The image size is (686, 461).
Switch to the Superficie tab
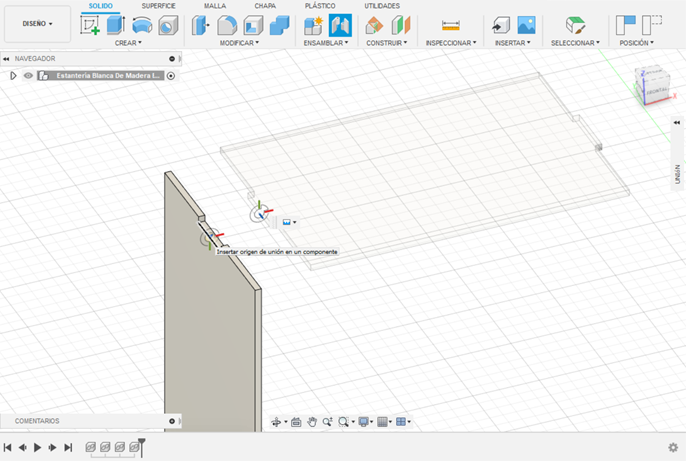[158, 6]
